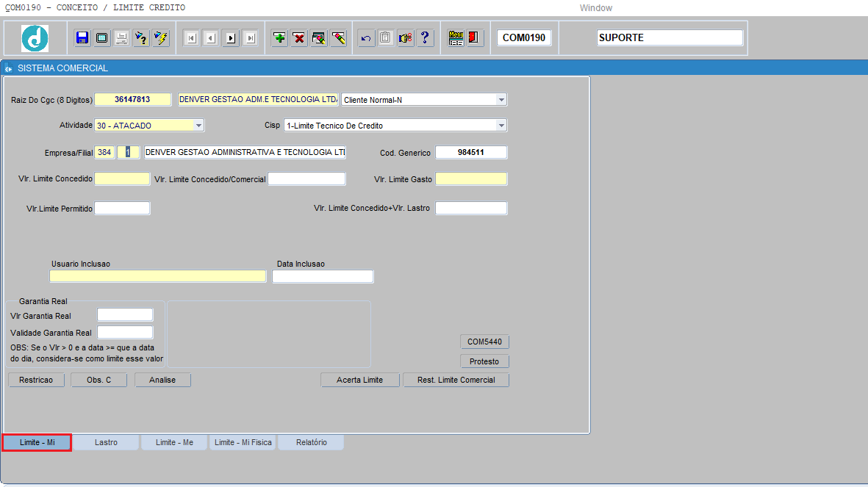868x487 pixels.
Task: Click the red door Exit icon
Action: [x=475, y=37]
